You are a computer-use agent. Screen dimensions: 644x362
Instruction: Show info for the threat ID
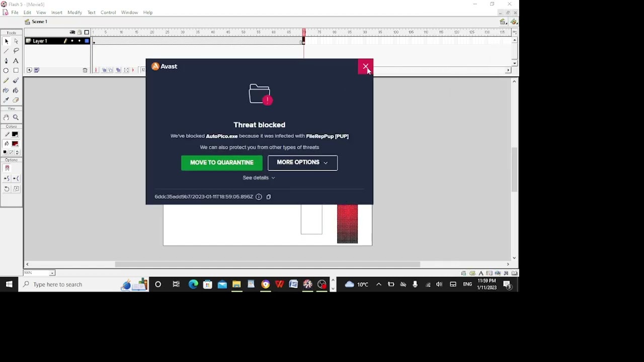[259, 197]
